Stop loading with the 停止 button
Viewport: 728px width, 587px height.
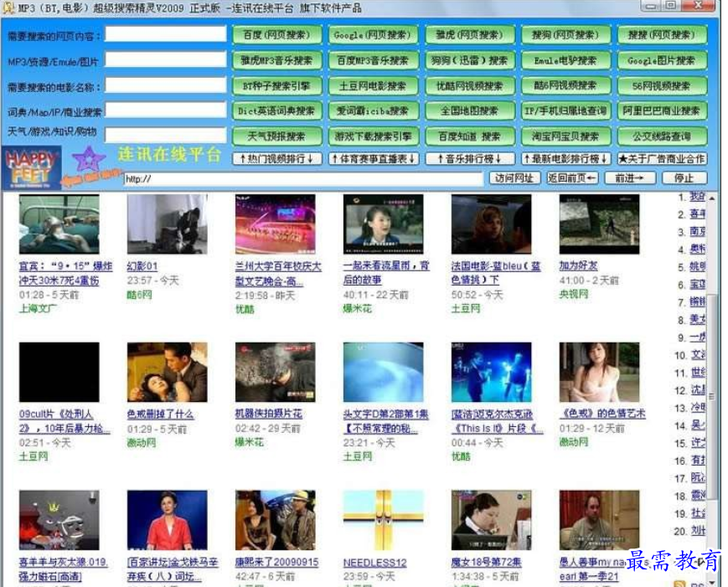684,178
